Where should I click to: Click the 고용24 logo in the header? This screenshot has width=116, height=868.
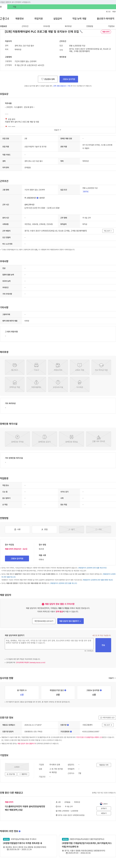coord(4,18)
